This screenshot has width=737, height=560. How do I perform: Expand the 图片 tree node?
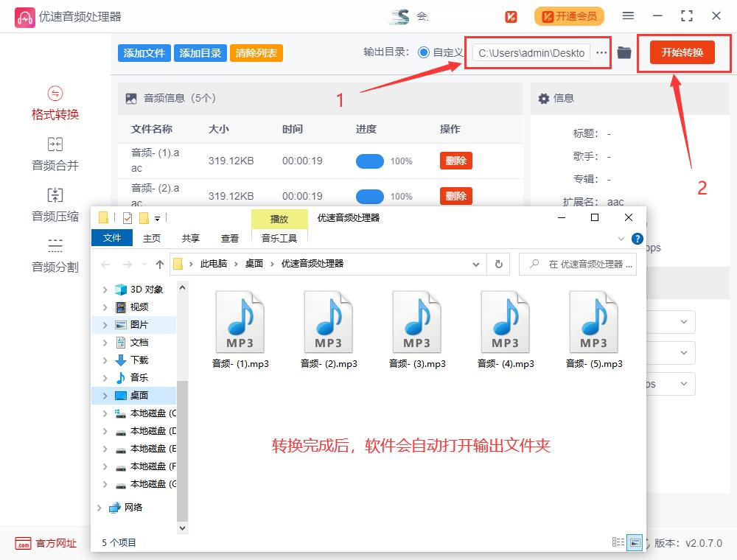(105, 325)
